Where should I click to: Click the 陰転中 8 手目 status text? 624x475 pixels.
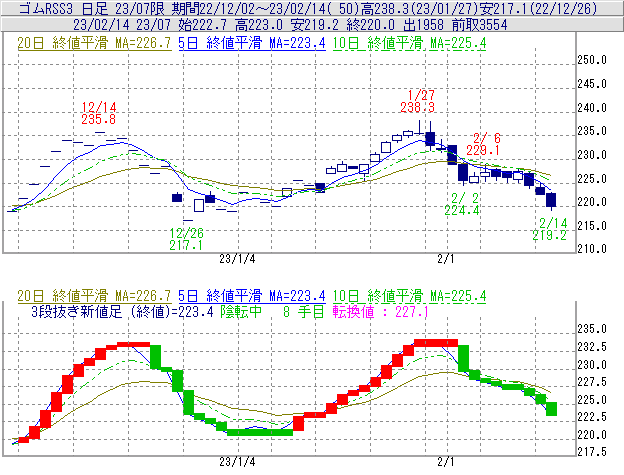coord(272,311)
